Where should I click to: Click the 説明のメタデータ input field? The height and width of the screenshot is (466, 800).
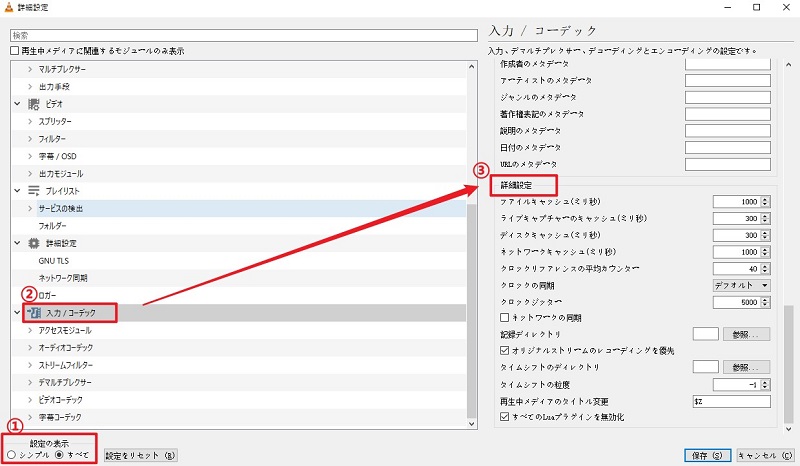[x=728, y=131]
